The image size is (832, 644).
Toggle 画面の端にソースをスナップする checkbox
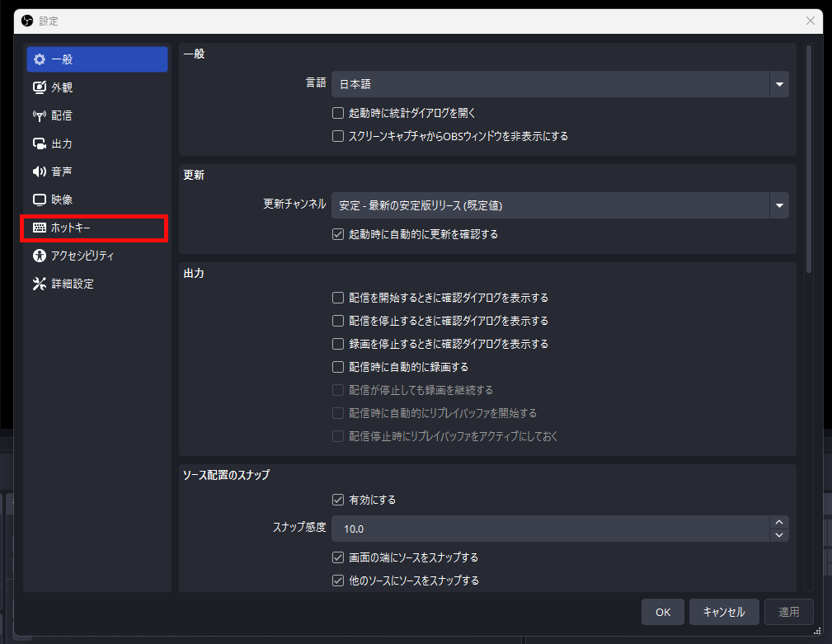coord(338,557)
